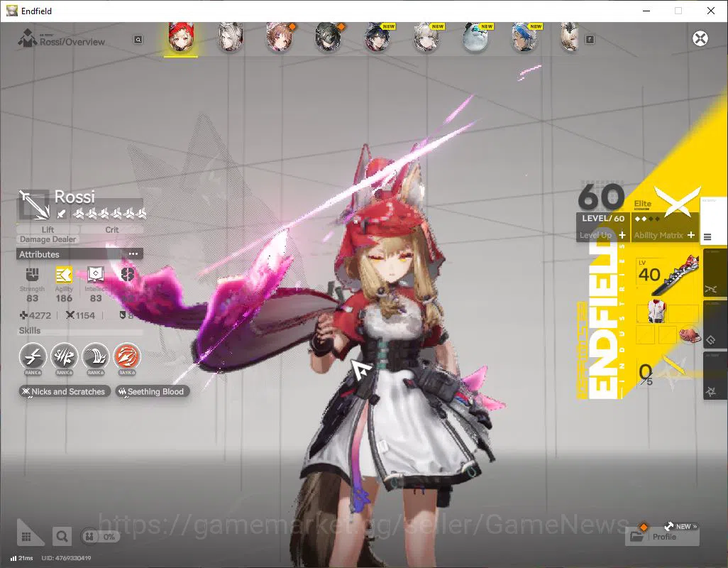Select the gray-haired operator portrait
The height and width of the screenshot is (568, 728).
[x=230, y=37]
